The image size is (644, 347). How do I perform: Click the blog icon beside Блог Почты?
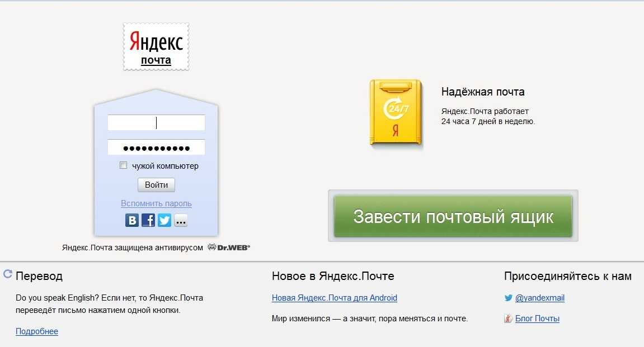click(508, 319)
